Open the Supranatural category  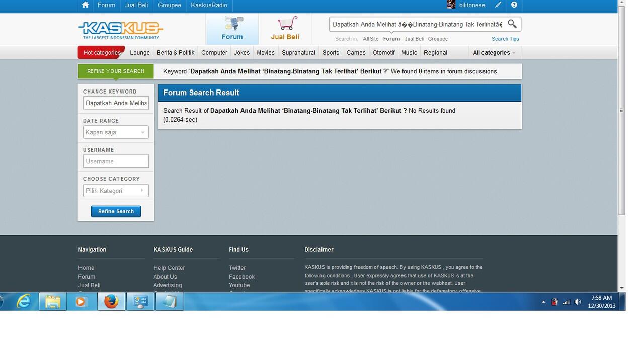coord(298,53)
